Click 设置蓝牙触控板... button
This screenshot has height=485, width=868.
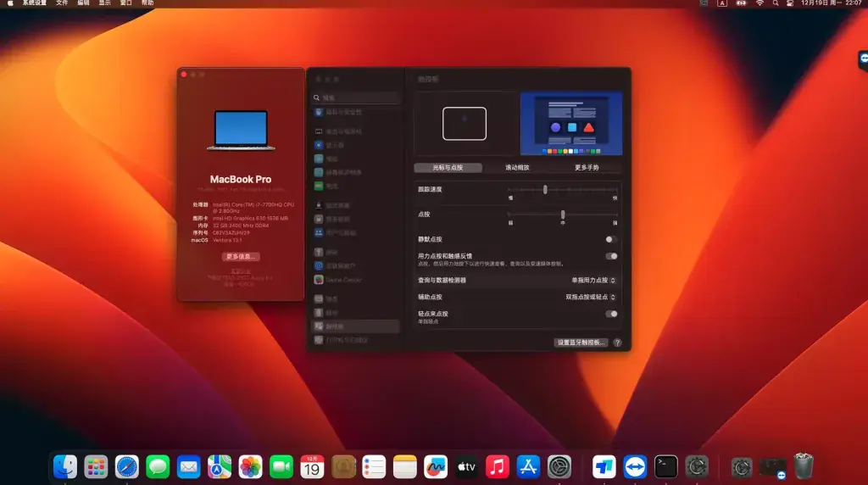coord(581,343)
